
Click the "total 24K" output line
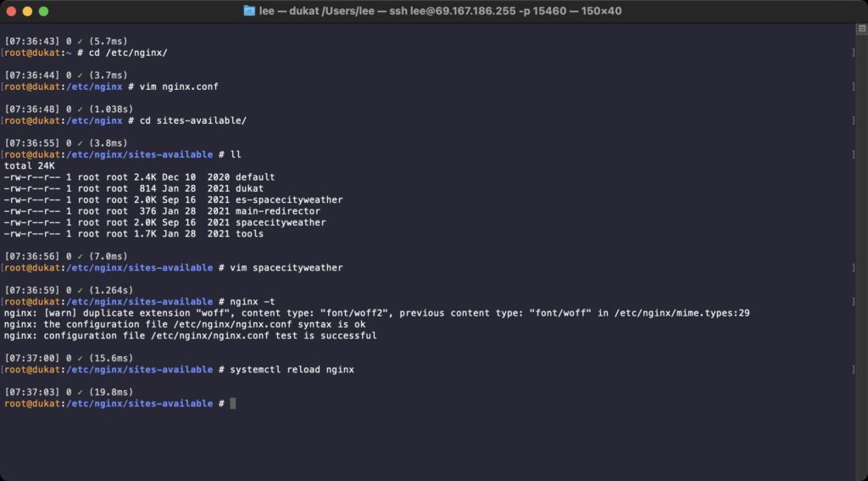pos(29,166)
